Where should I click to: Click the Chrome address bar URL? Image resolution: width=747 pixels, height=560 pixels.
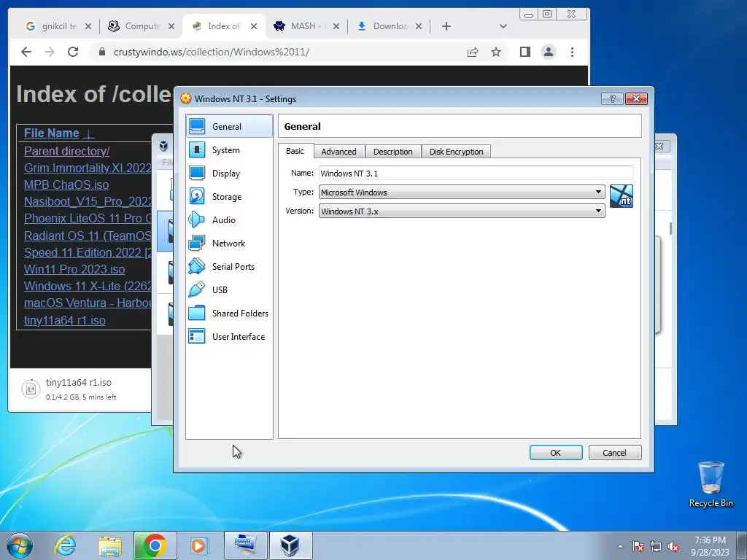click(x=212, y=52)
